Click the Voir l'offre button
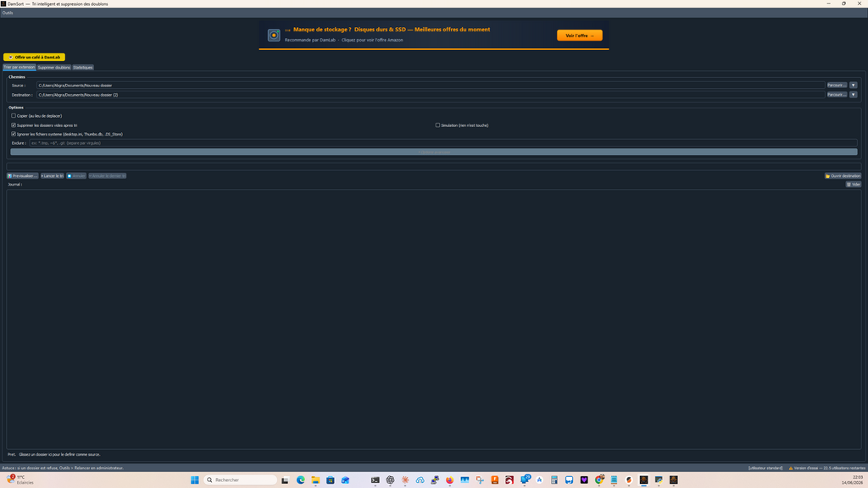868x488 pixels. (580, 36)
